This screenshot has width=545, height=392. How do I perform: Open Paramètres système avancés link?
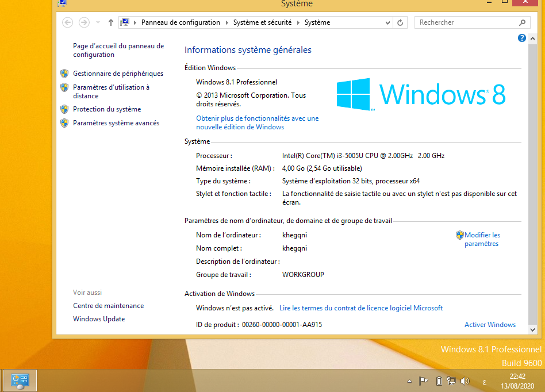tap(116, 123)
